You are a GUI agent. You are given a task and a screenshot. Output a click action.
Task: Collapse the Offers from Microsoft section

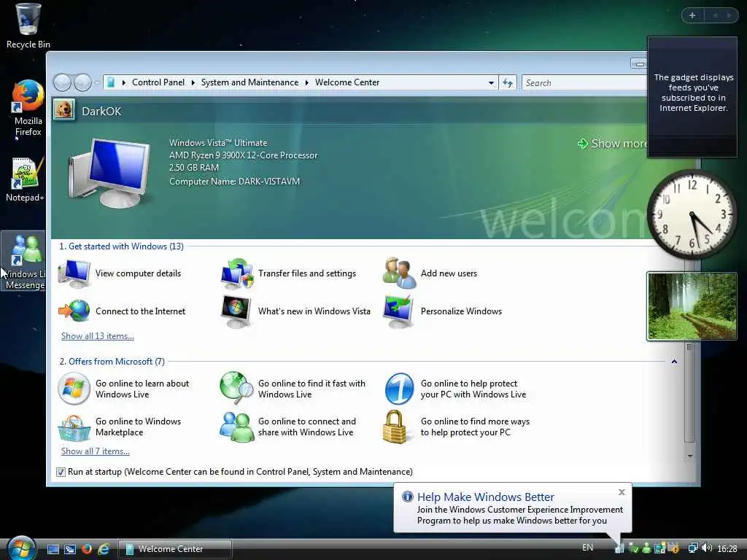coord(674,362)
